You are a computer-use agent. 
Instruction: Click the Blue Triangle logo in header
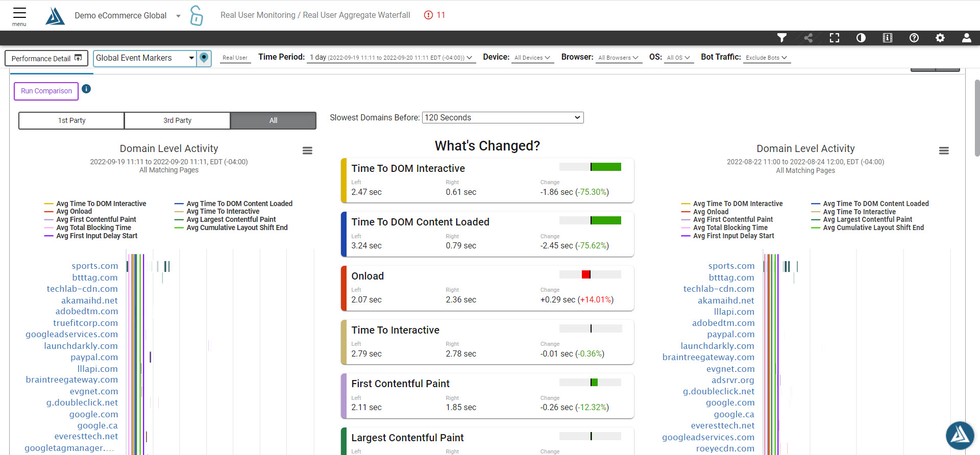[x=55, y=16]
